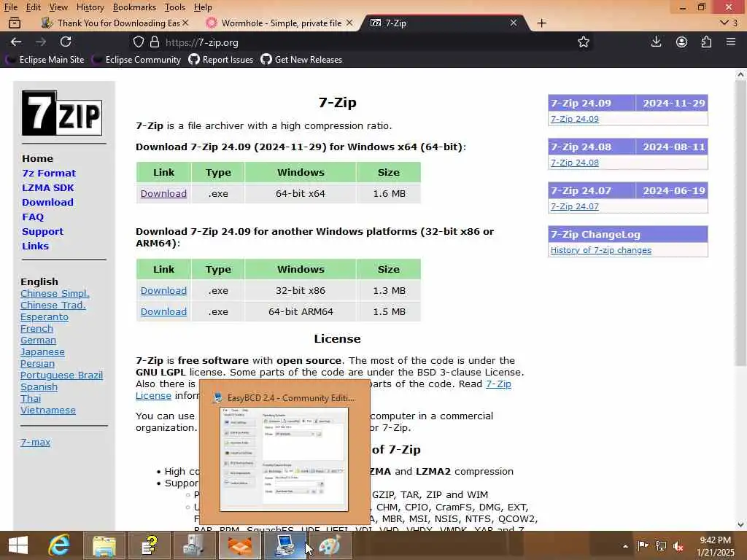Screen dimensions: 747x560
Task: Open the Action Center flag tray icon
Action: coord(643,545)
